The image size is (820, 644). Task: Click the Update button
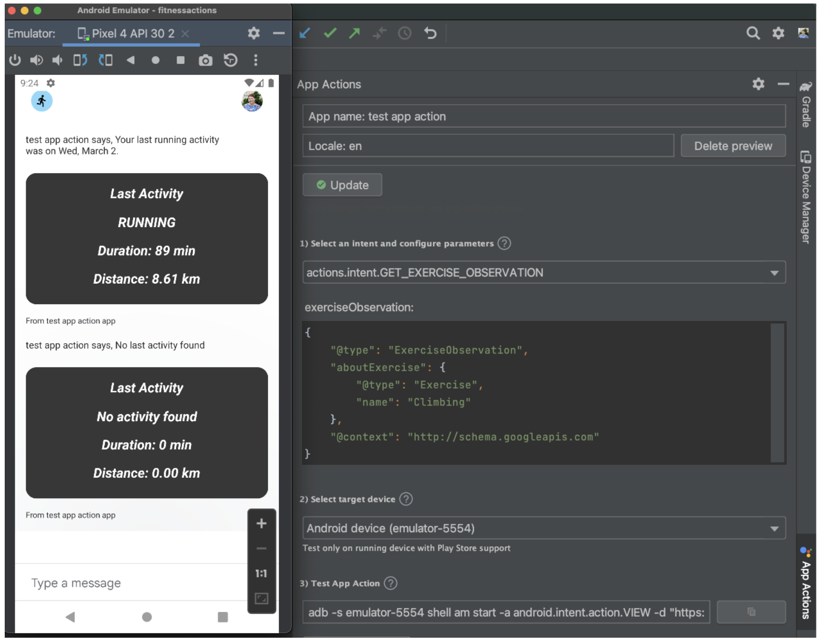[x=342, y=185]
